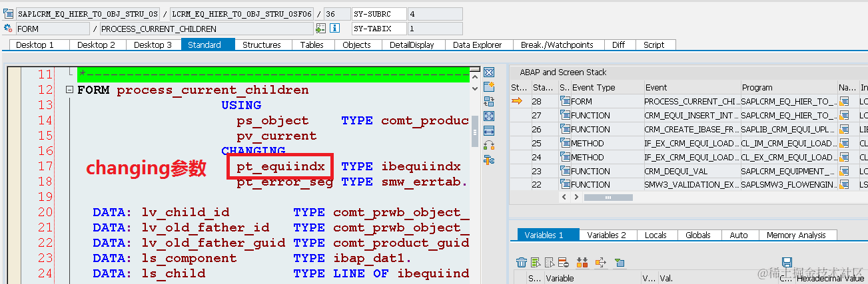Click the stack table scroll-right arrow

pyautogui.click(x=577, y=198)
